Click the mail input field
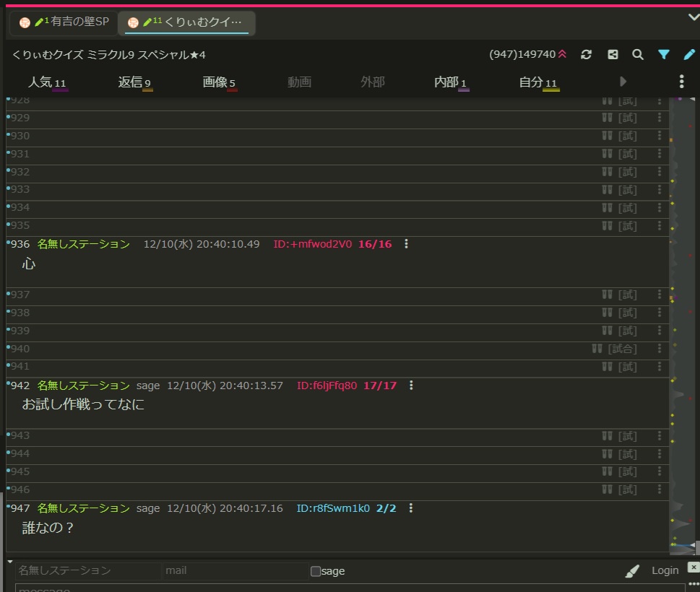 click(235, 570)
